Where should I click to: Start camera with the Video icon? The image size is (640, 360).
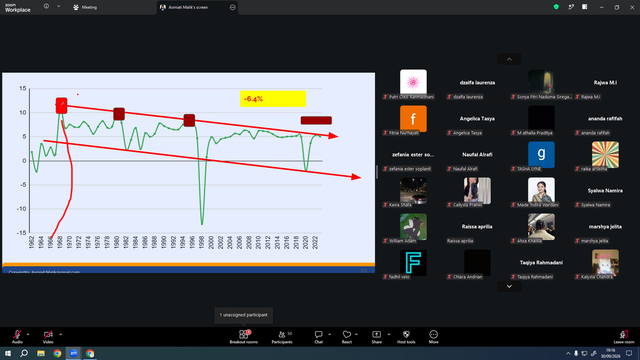pos(48,335)
